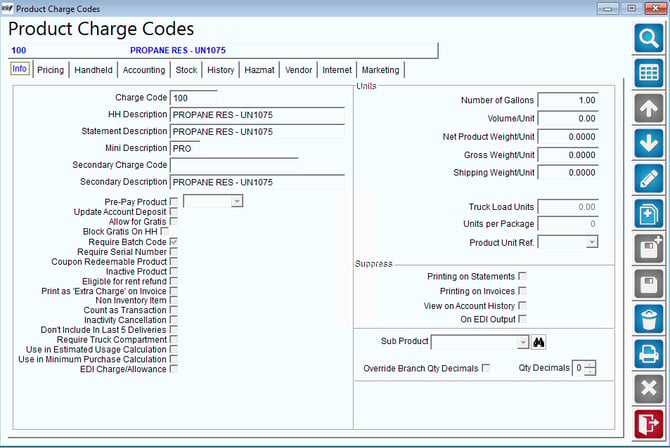The height and width of the screenshot is (448, 670).
Task: Click the save floppy disk icon
Action: 649,283
